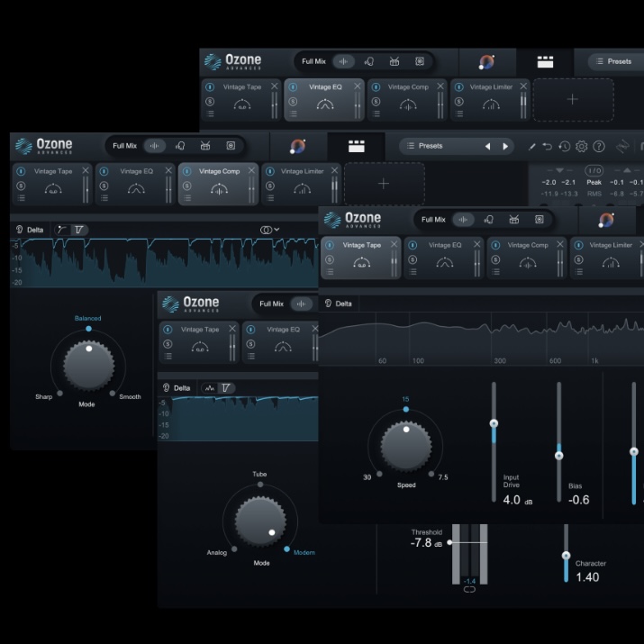Click module chain view icon in topmost window
This screenshot has height=644, width=644.
(x=545, y=62)
